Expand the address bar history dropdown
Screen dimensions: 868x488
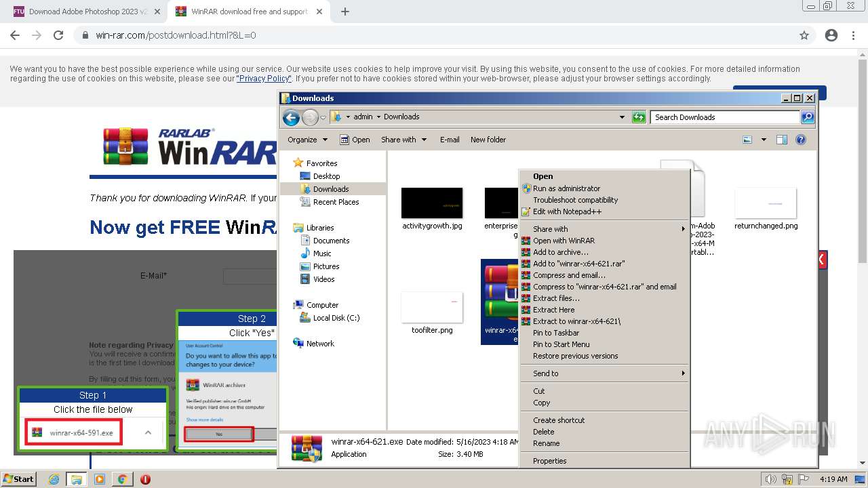622,117
